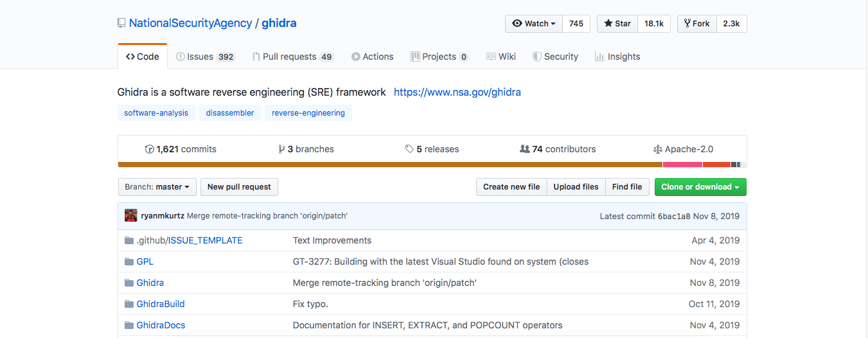Click the Pull requests tab icon

(x=256, y=57)
